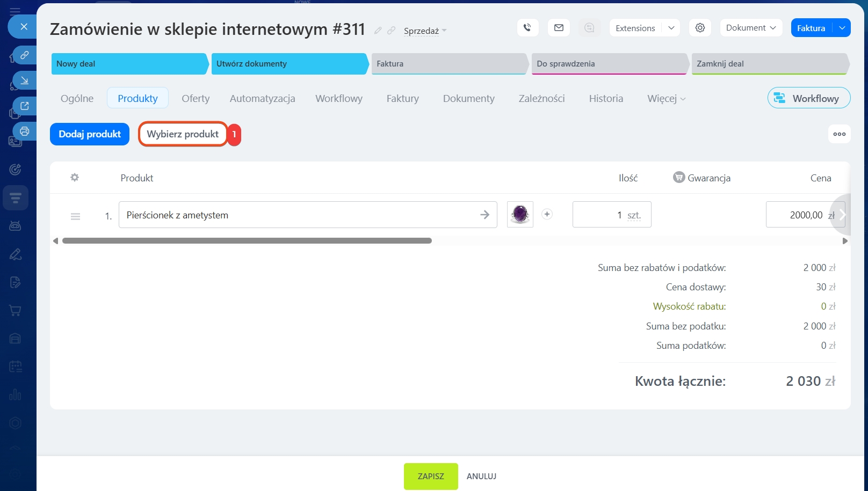Click the printer icon in side panel
This screenshot has height=491, width=868.
point(24,131)
